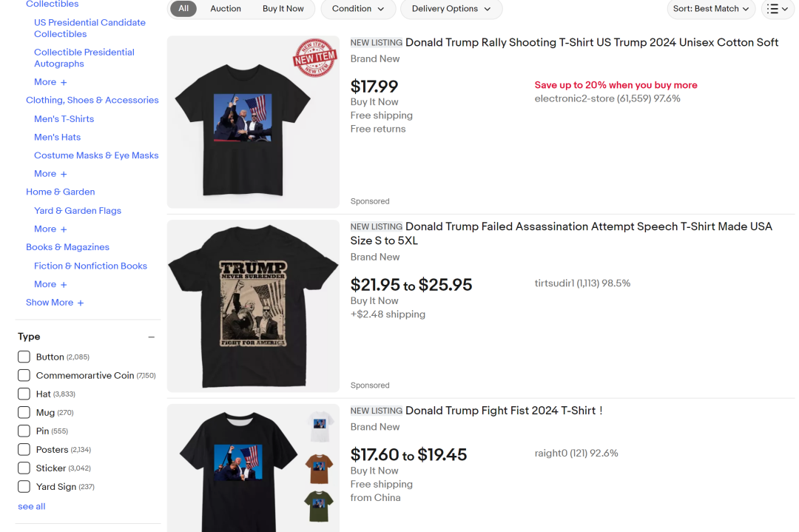
Task: Open the Condition dropdown
Action: 358,9
